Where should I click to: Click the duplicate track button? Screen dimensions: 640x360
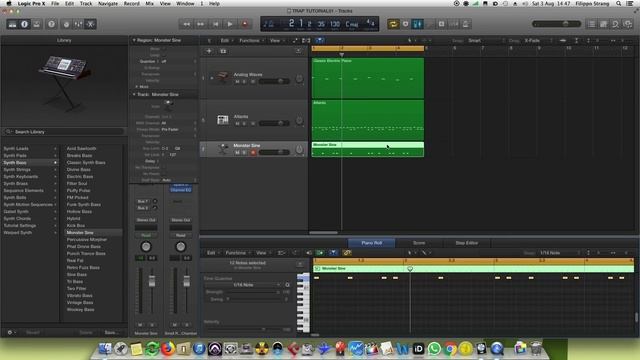223,51
